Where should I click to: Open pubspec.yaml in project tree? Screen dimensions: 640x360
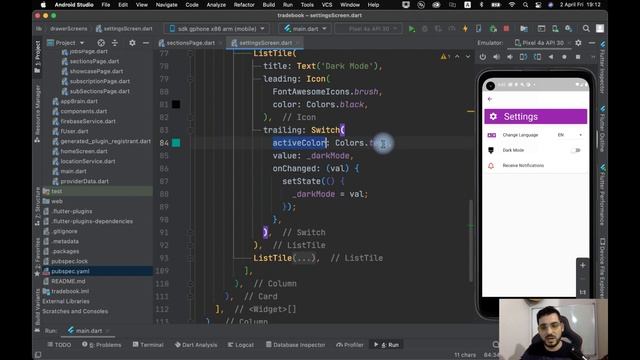coord(70,271)
